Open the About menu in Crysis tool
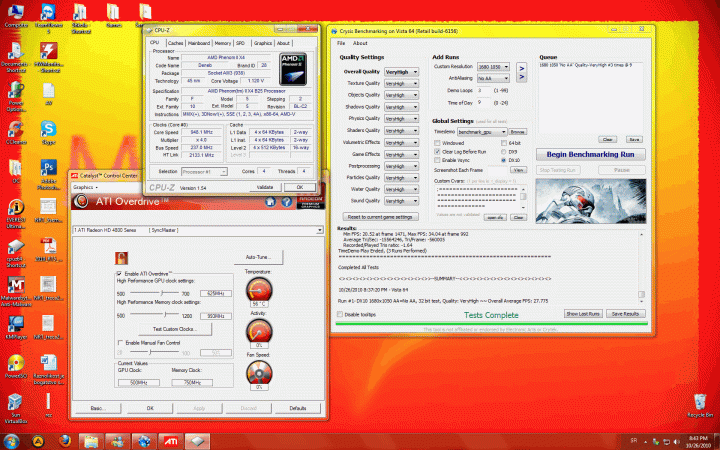 click(x=360, y=43)
